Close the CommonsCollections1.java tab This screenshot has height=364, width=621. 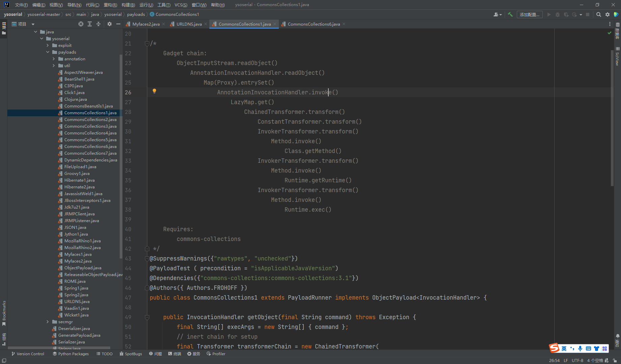click(275, 24)
